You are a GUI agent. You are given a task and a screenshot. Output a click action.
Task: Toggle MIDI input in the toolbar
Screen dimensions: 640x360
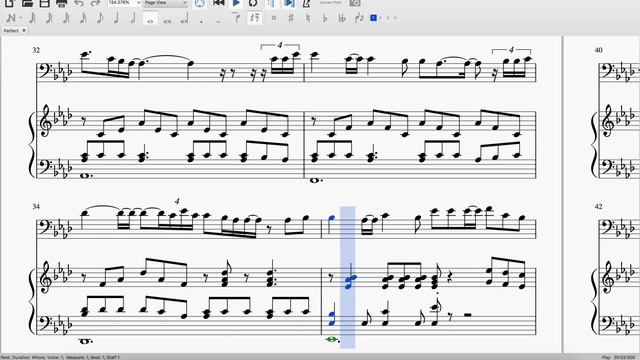point(200,3)
